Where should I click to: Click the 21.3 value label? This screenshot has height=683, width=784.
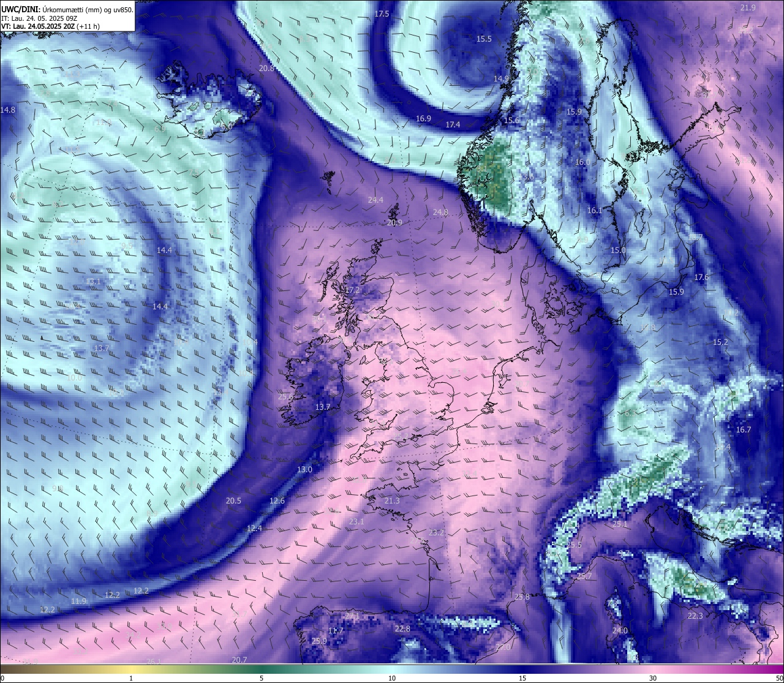coord(392,500)
